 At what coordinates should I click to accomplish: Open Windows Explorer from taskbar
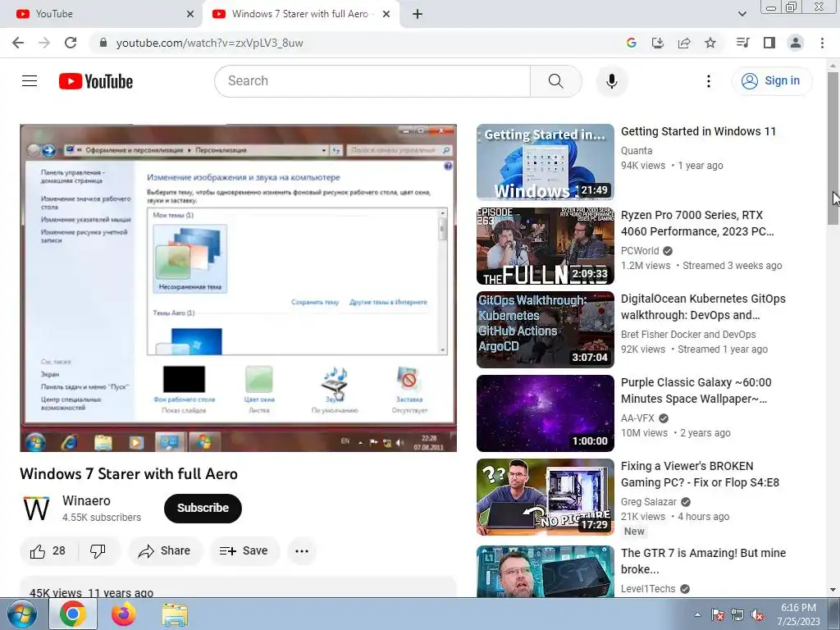(176, 614)
